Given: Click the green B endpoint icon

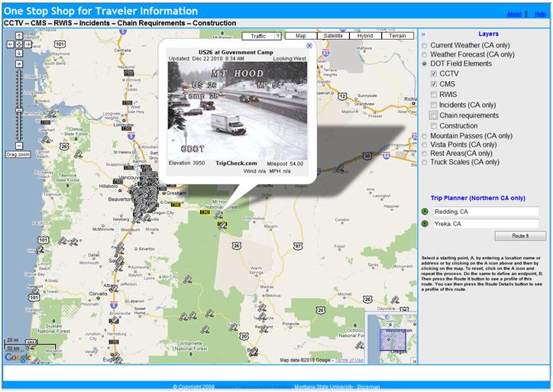Looking at the screenshot, I should click(425, 224).
